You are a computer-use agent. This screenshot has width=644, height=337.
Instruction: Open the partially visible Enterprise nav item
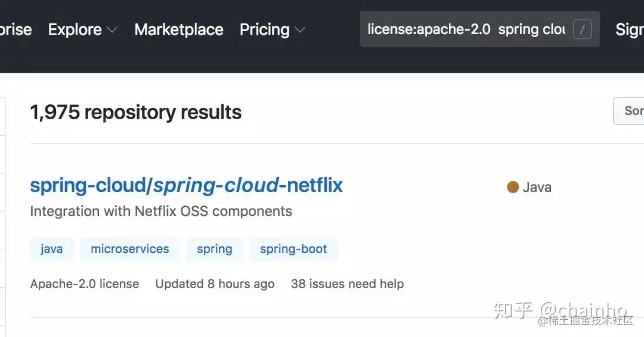pyautogui.click(x=16, y=29)
